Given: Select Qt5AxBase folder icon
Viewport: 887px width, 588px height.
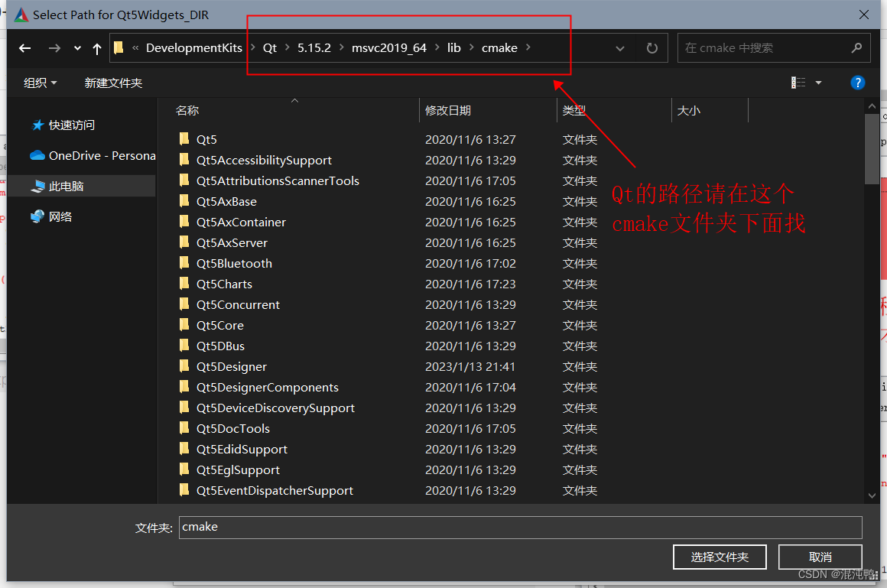Looking at the screenshot, I should click(184, 201).
